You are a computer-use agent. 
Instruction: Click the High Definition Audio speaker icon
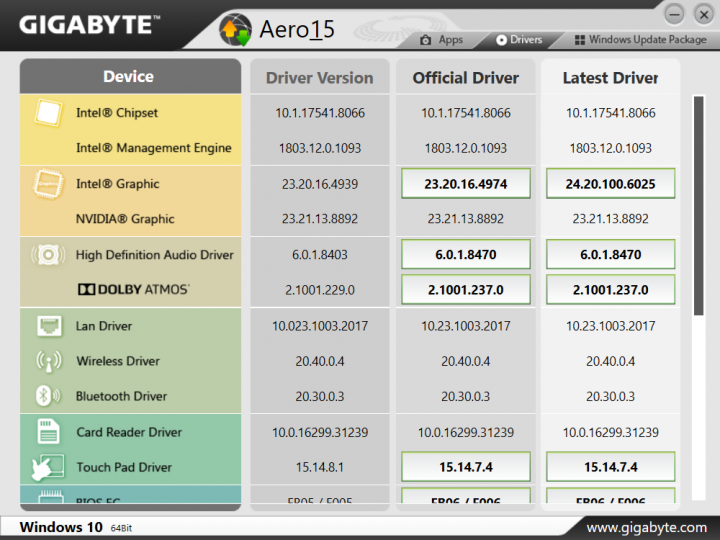48,254
